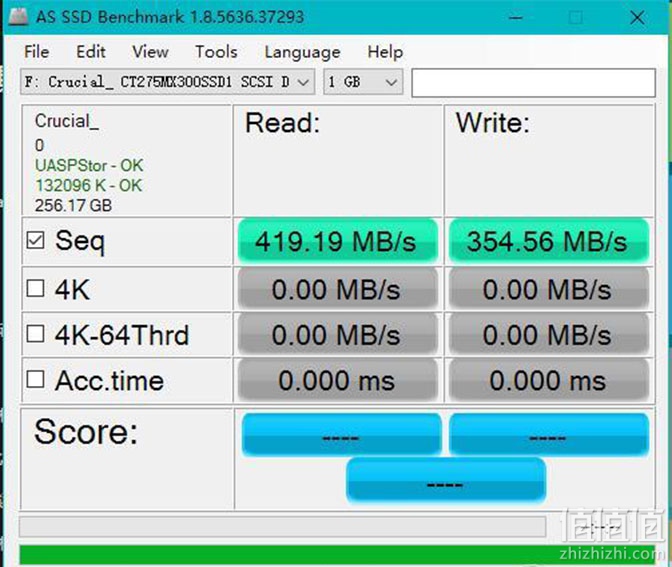Click the Seq read result 419.19 MB/s
The image size is (672, 567).
[338, 241]
